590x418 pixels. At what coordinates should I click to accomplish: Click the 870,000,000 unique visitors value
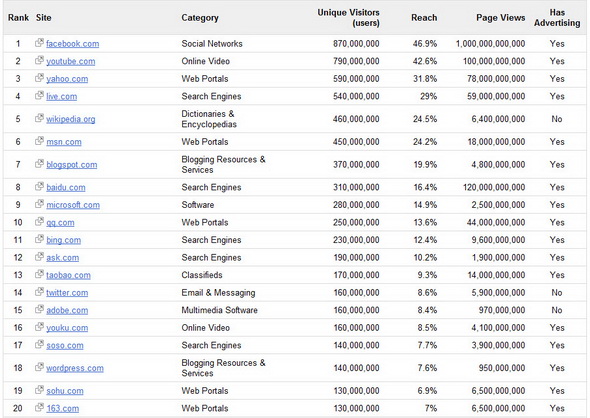[356, 44]
